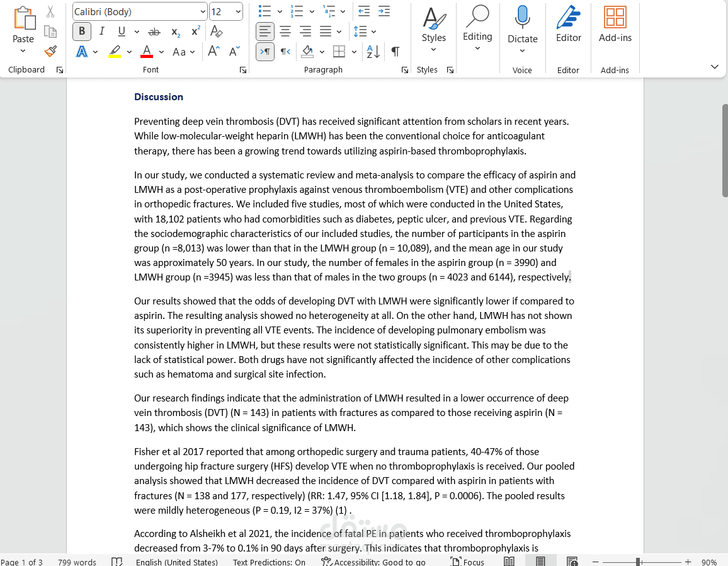Toggle Italic formatting
The height and width of the screenshot is (566, 728).
pyautogui.click(x=101, y=31)
